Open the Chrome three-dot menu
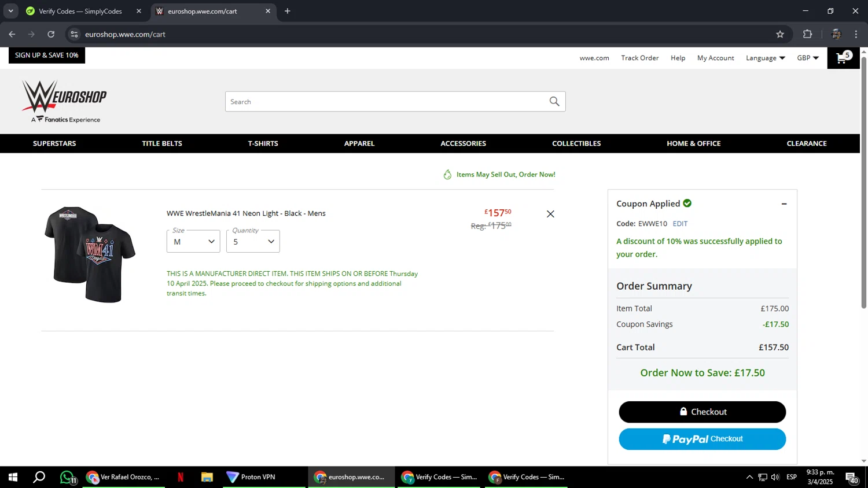 click(x=856, y=34)
